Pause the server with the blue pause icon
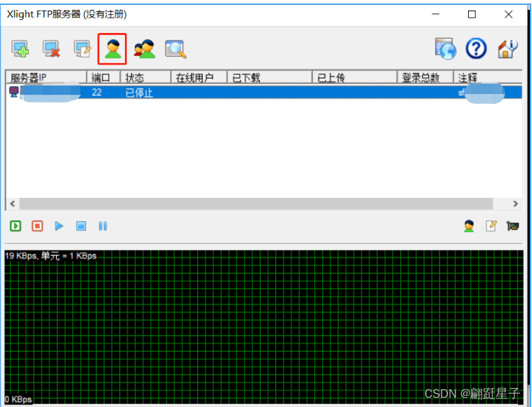 point(102,226)
